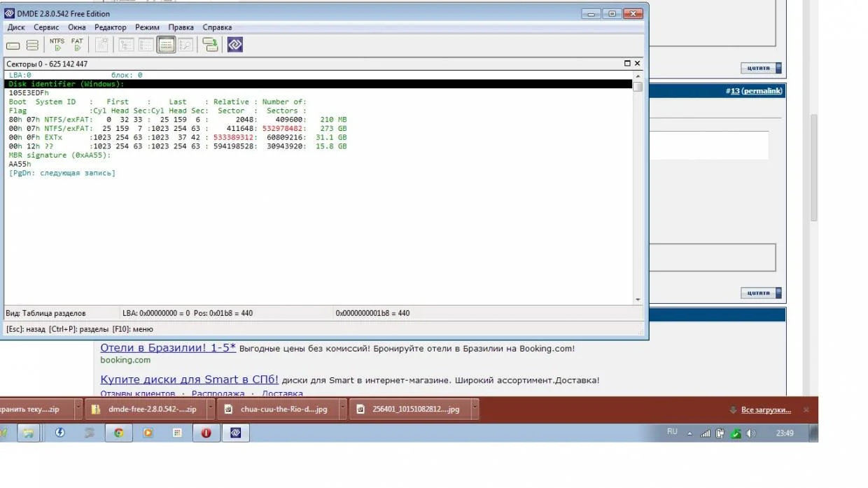868x488 pixels.
Task: Select the 12h ?? 15.8 GB row
Action: 178,146
